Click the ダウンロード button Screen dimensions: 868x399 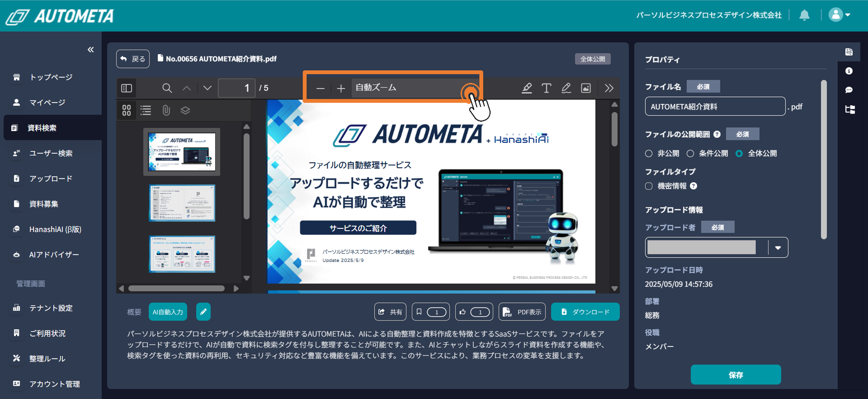(x=585, y=312)
